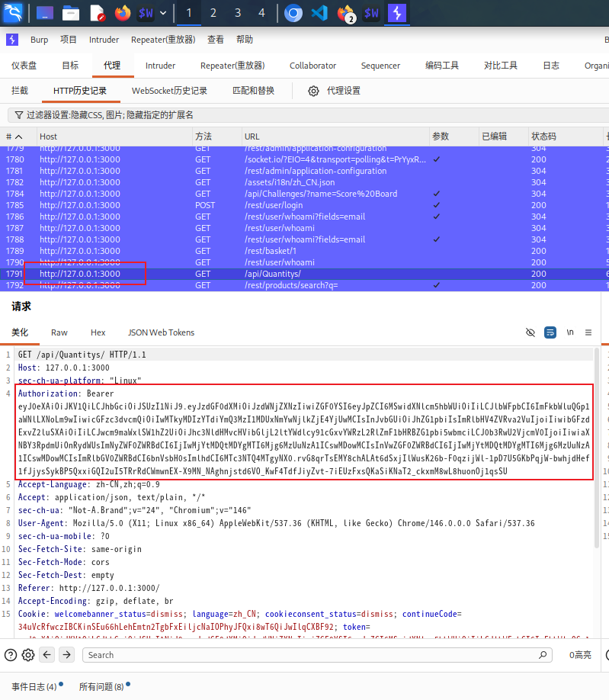Switch to the 对比工具 tab
609x700 pixels.
pos(501,66)
